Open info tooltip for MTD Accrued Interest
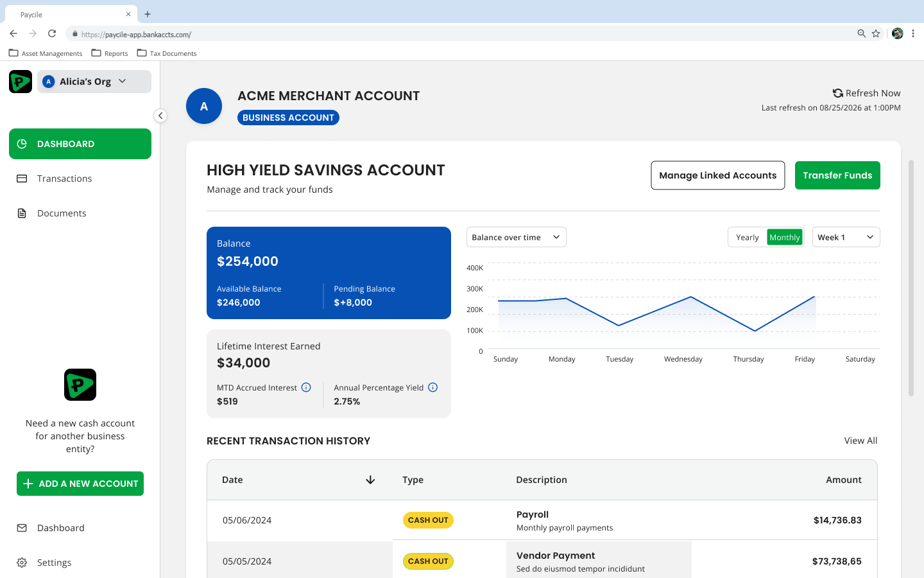 pos(306,387)
